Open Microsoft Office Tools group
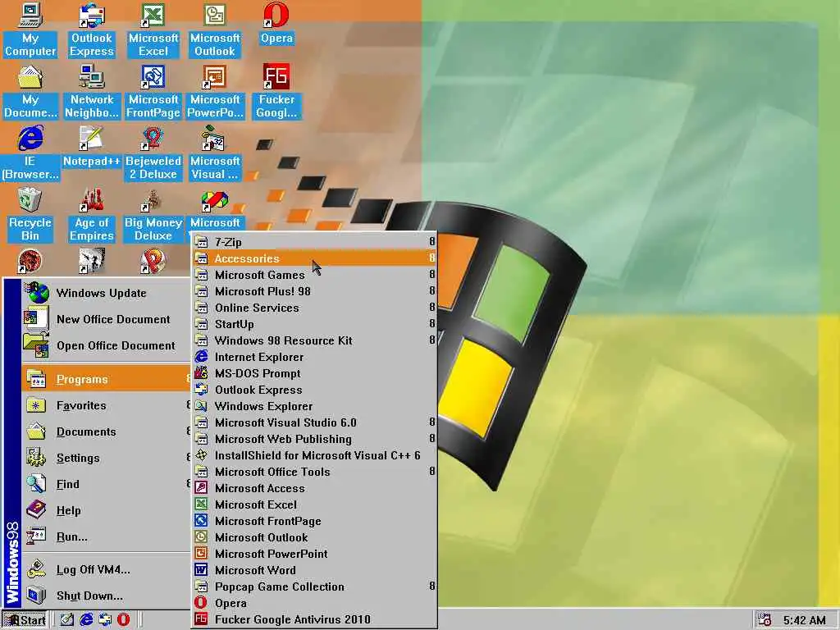 point(314,472)
